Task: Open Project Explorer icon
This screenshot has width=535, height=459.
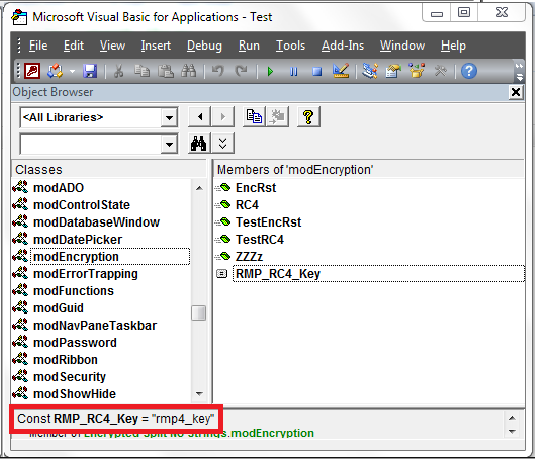Action: click(x=370, y=71)
